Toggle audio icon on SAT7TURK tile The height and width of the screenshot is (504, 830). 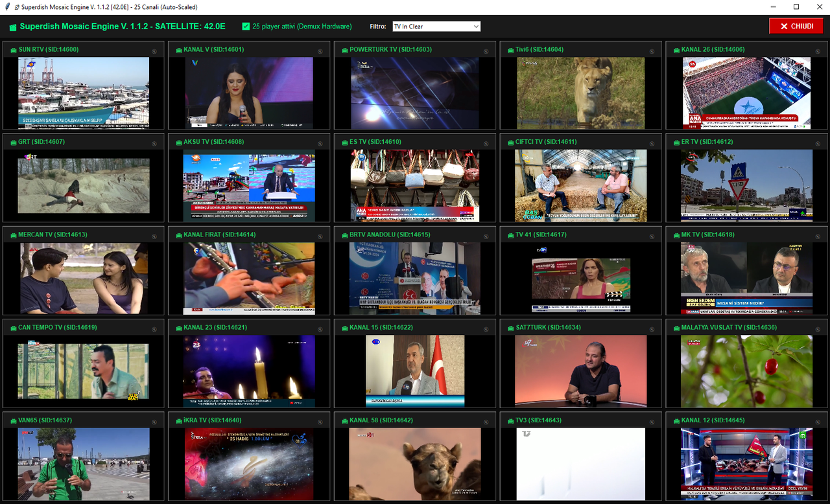pyautogui.click(x=652, y=329)
